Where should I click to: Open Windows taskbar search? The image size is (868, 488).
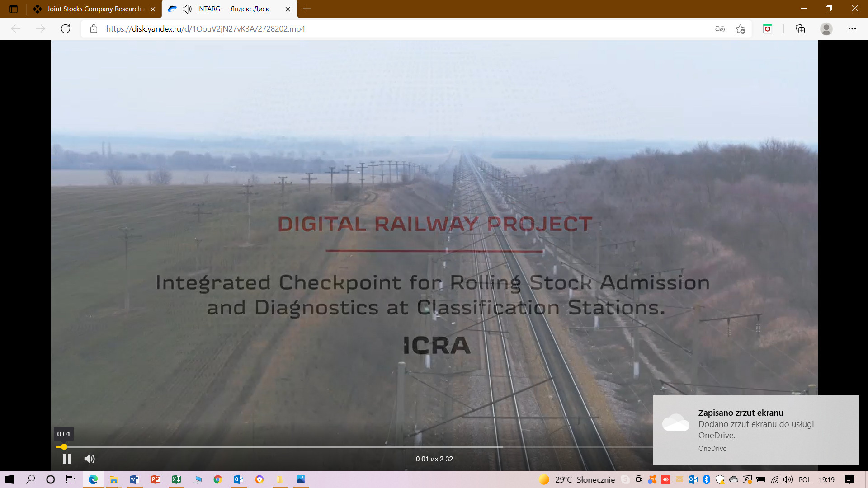(30, 479)
